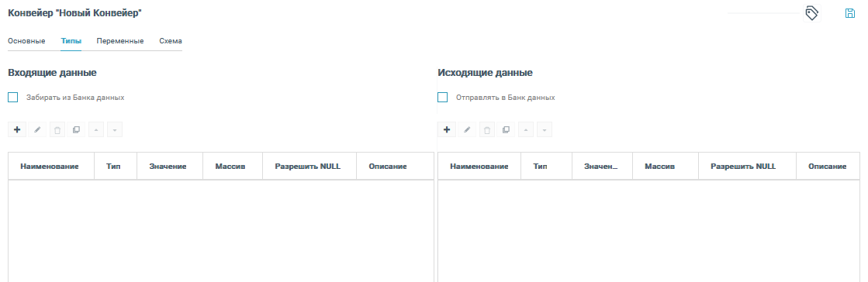
Task: Click Тип column header in incoming table
Action: pyautogui.click(x=115, y=167)
